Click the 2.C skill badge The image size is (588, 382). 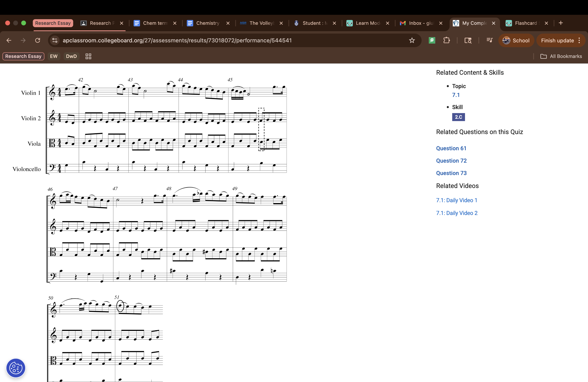tap(458, 117)
